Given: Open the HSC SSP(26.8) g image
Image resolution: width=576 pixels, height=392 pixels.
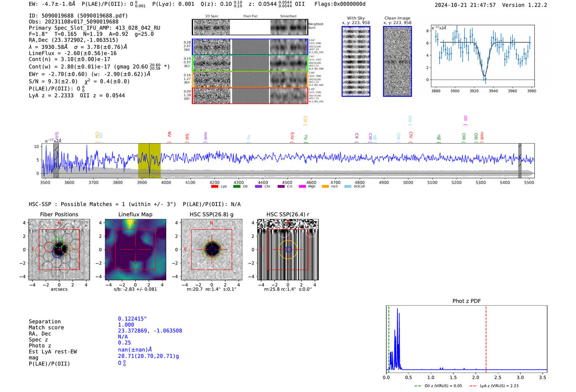Looking at the screenshot, I should point(211,250).
